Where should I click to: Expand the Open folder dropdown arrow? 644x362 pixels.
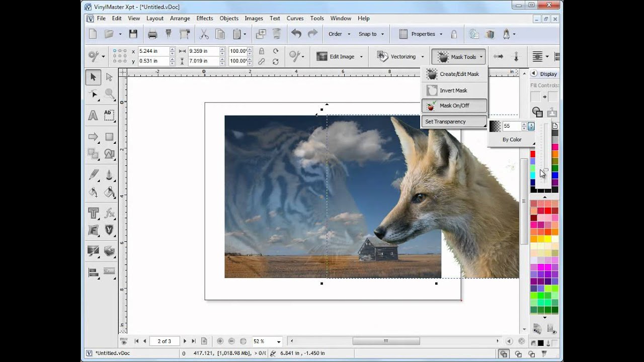click(x=120, y=34)
